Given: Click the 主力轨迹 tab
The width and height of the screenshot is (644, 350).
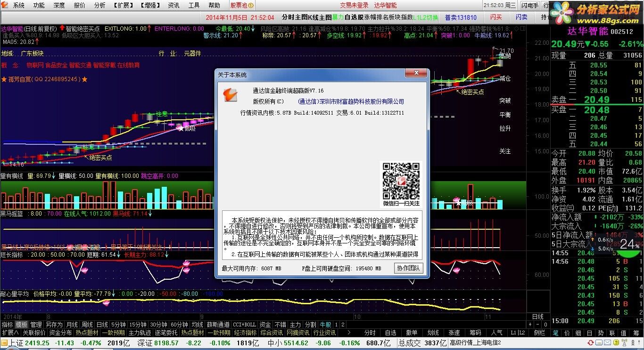Looking at the screenshot, I should [x=140, y=333].
